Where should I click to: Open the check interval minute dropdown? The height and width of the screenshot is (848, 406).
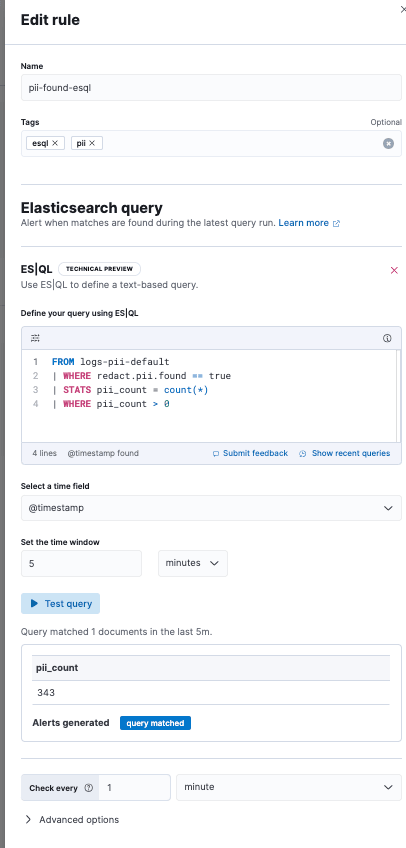(x=289, y=787)
